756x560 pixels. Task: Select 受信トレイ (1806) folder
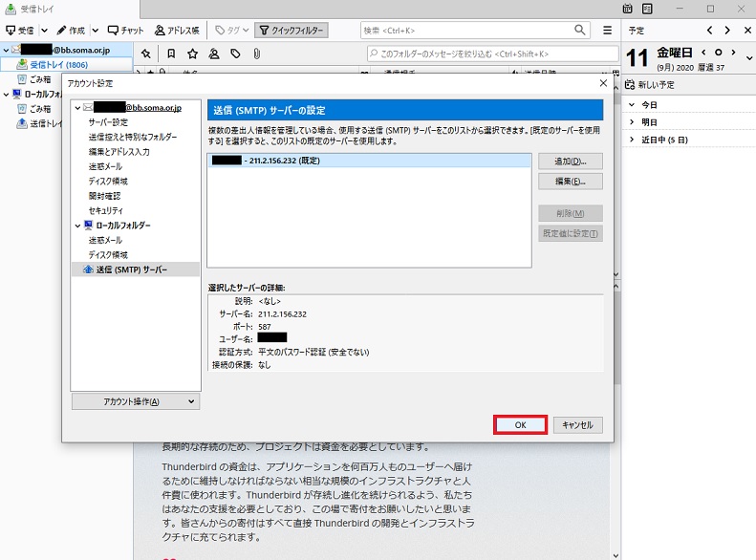point(67,65)
